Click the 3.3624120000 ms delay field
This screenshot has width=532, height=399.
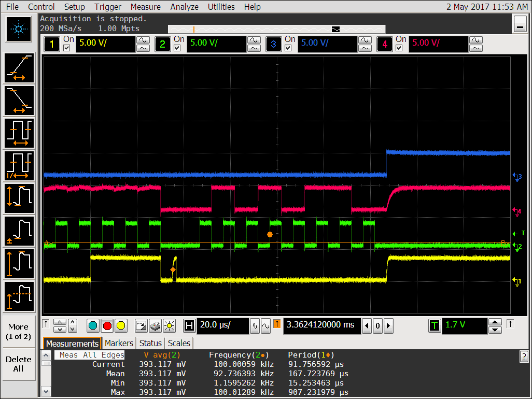pos(321,326)
